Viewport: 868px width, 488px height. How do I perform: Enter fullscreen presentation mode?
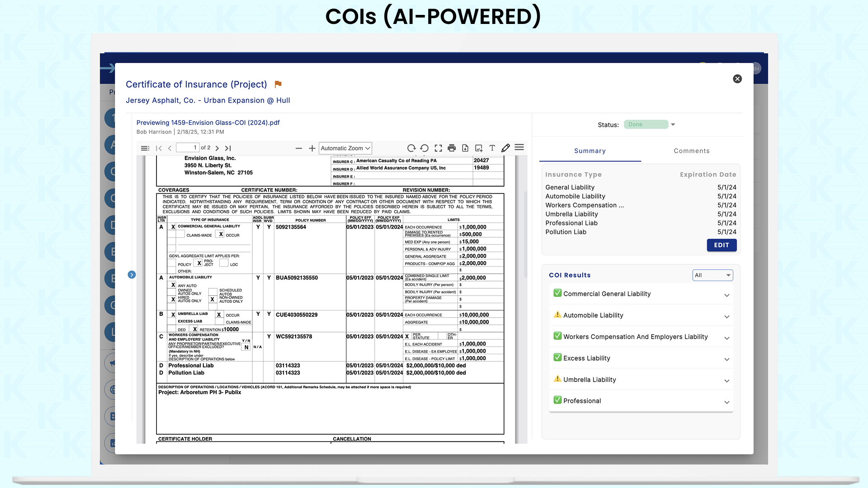[x=438, y=148]
